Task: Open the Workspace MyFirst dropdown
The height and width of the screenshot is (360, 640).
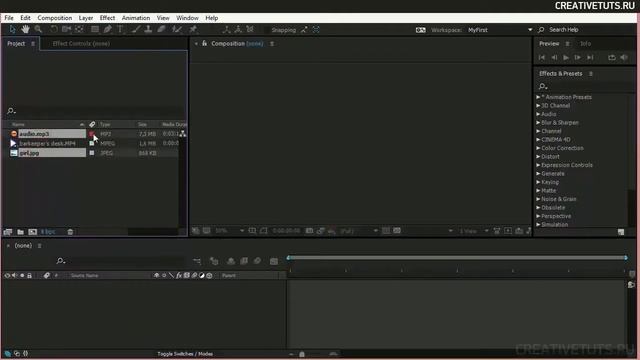Action: click(500, 30)
